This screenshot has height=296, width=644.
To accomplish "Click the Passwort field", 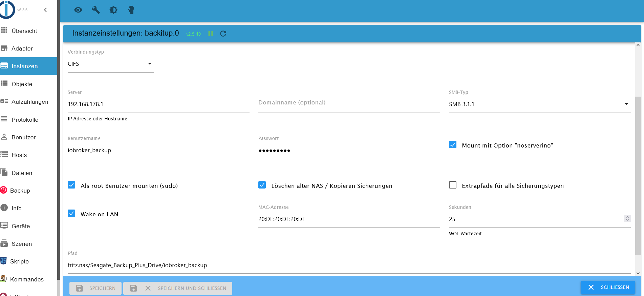I will pyautogui.click(x=349, y=150).
